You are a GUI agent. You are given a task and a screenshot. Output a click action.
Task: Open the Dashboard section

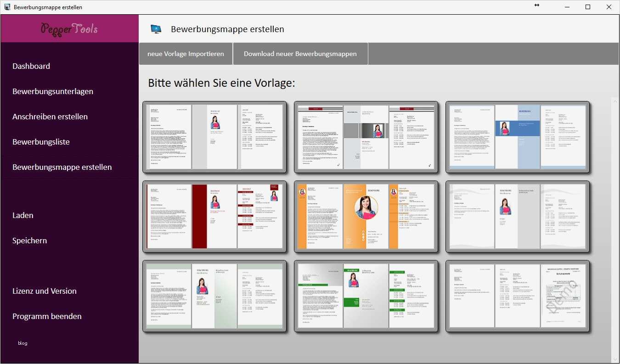click(31, 66)
